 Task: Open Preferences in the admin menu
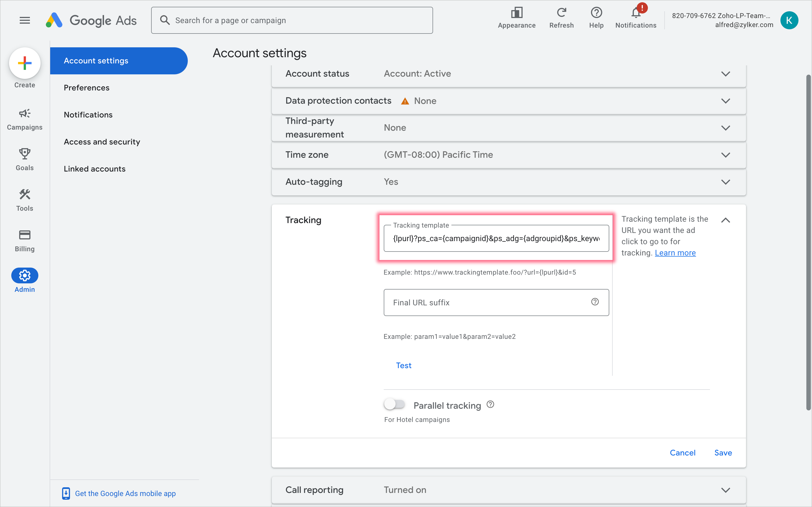coord(87,88)
